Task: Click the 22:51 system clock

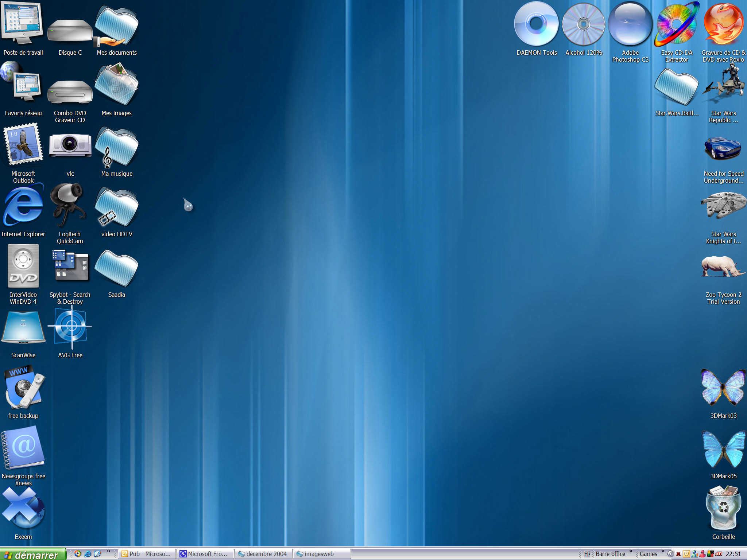Action: 733,554
